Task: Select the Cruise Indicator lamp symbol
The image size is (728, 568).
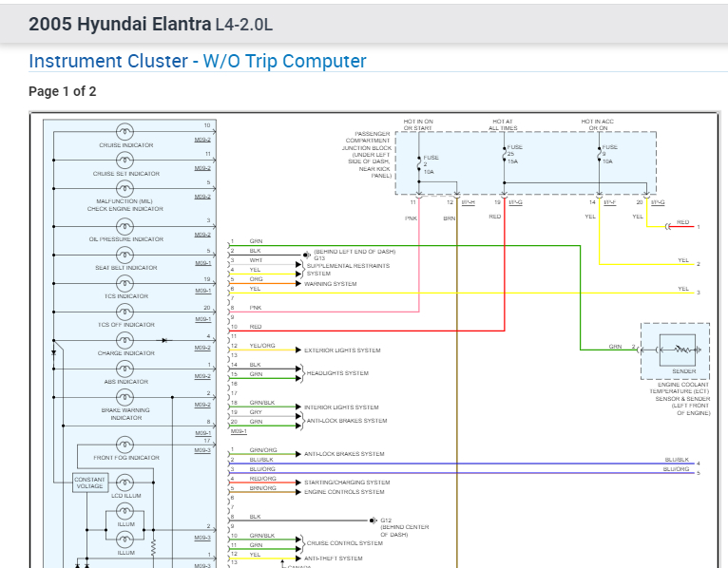Action: (x=125, y=132)
